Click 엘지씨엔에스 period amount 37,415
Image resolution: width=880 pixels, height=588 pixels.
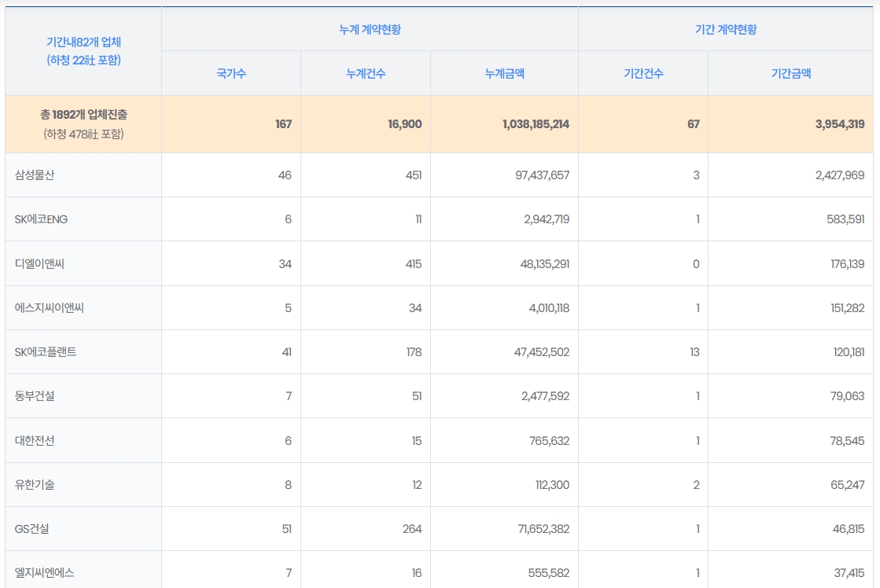click(x=849, y=573)
